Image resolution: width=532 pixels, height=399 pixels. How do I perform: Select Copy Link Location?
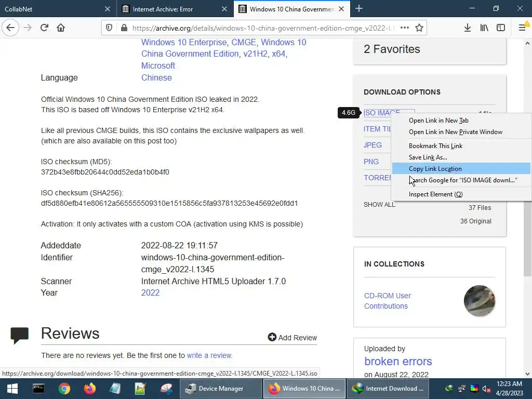tap(435, 169)
